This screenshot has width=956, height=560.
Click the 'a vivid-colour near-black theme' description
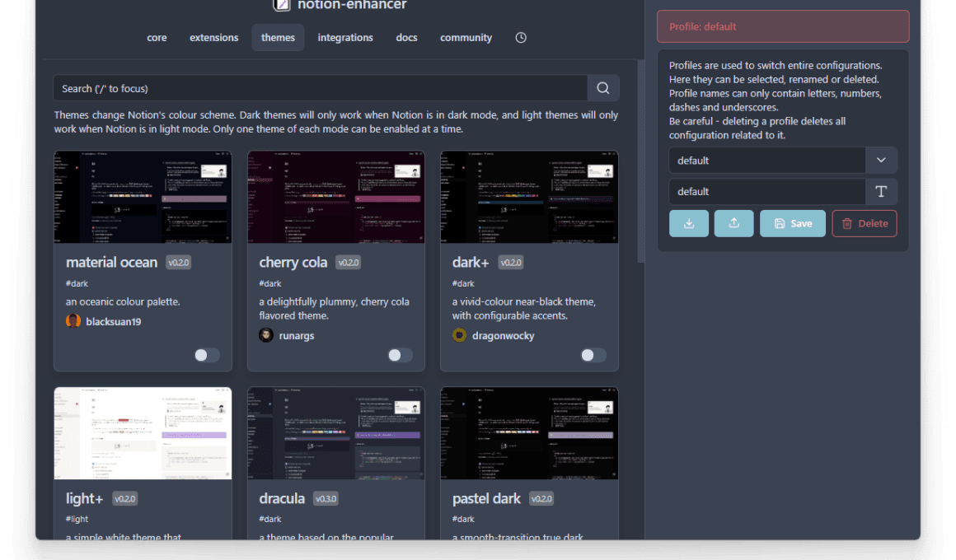[x=524, y=308]
